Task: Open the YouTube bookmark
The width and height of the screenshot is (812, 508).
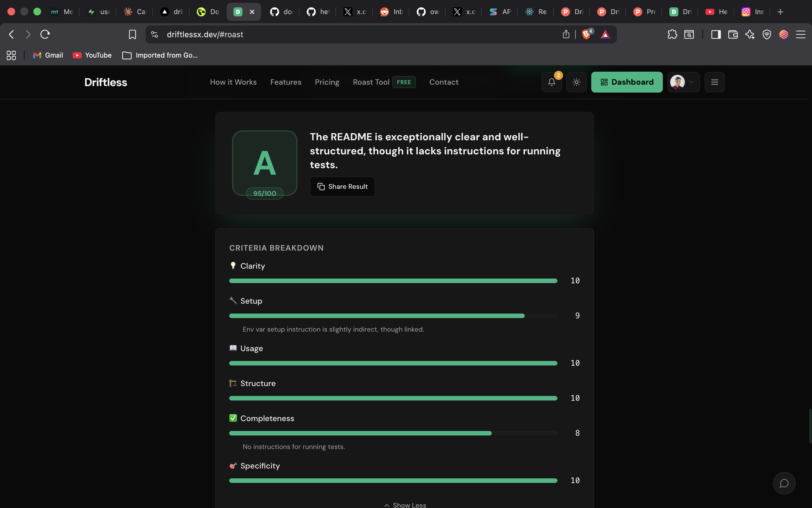Action: [x=92, y=55]
